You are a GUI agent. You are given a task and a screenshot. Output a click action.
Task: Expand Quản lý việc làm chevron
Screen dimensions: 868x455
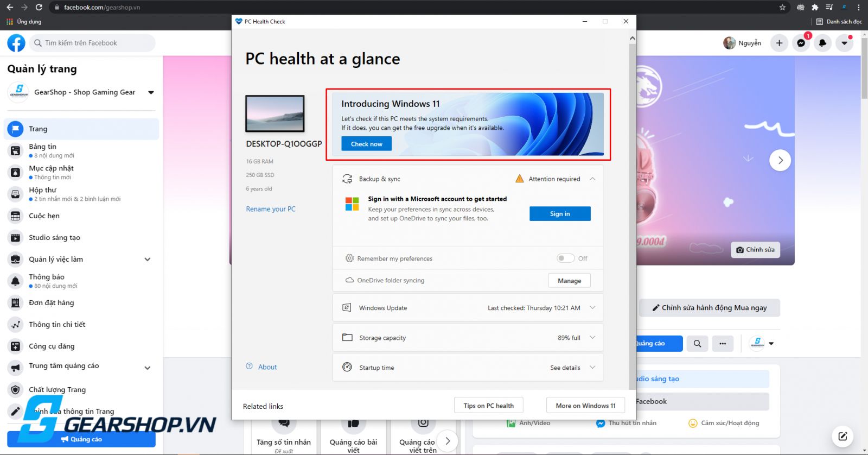coord(148,260)
